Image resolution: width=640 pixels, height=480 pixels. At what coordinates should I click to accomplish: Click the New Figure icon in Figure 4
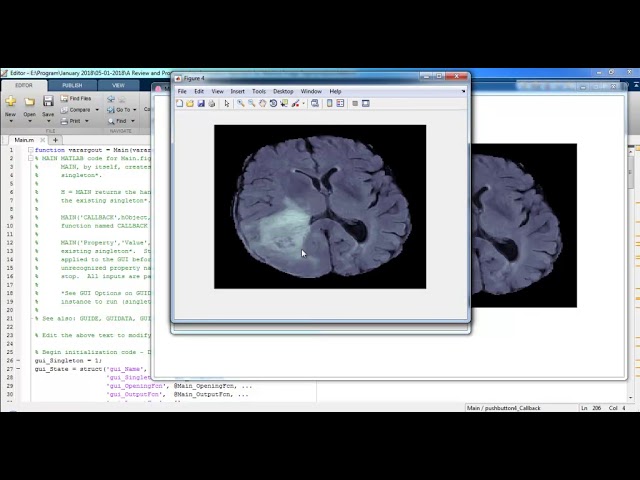(x=180, y=104)
